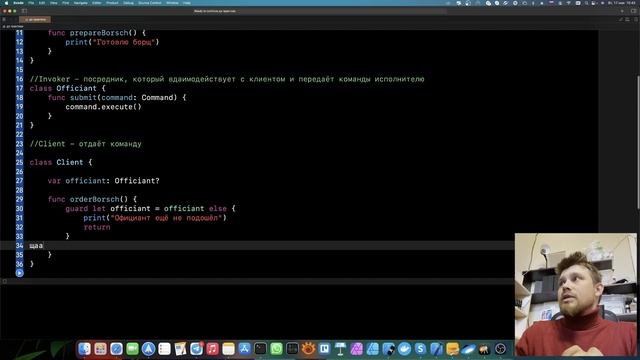The width and height of the screenshot is (640, 360).
Task: Open the File menu
Action: click(x=31, y=3)
